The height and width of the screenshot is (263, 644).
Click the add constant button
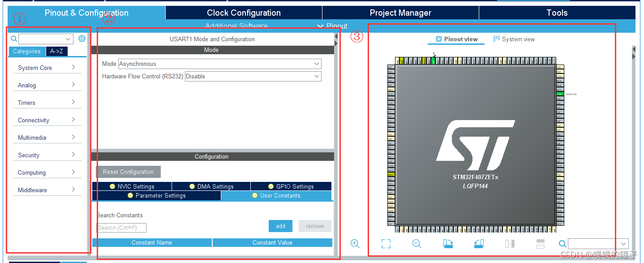coord(280,226)
